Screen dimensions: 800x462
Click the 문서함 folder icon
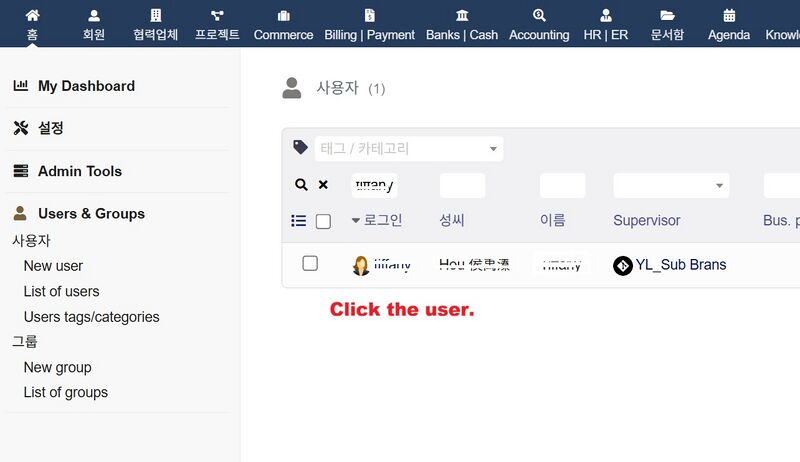667,15
